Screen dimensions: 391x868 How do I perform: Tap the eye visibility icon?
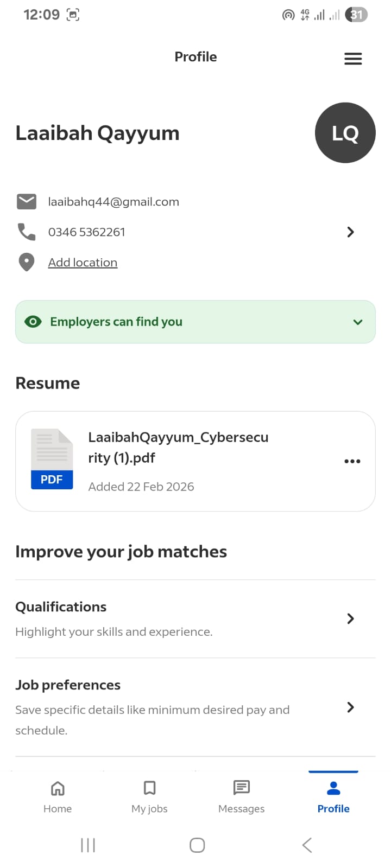pyautogui.click(x=33, y=322)
